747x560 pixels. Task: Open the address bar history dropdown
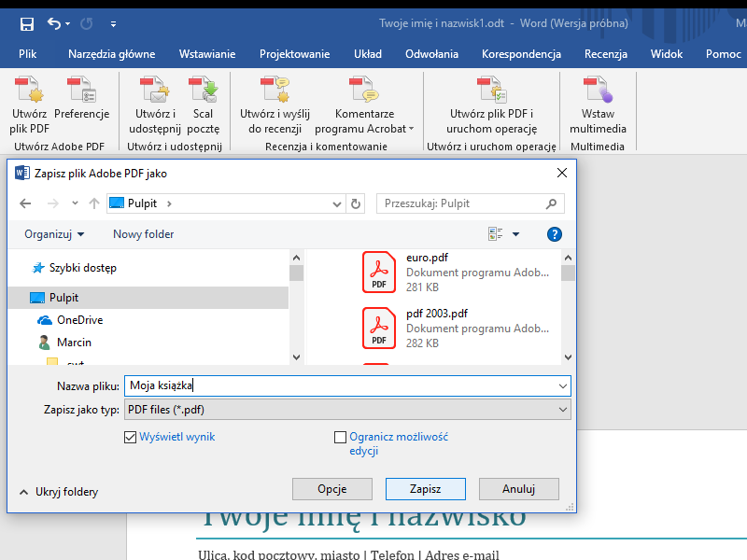(x=337, y=204)
